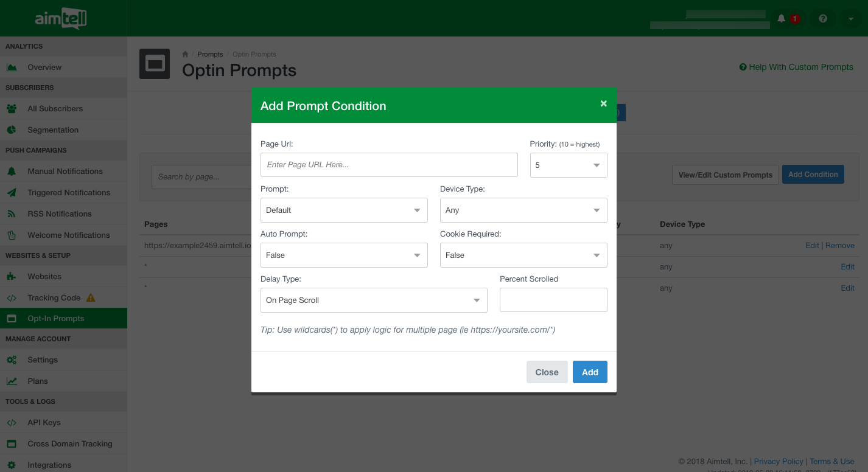868x472 pixels.
Task: Change the Auto Prompt dropdown value
Action: pos(343,255)
